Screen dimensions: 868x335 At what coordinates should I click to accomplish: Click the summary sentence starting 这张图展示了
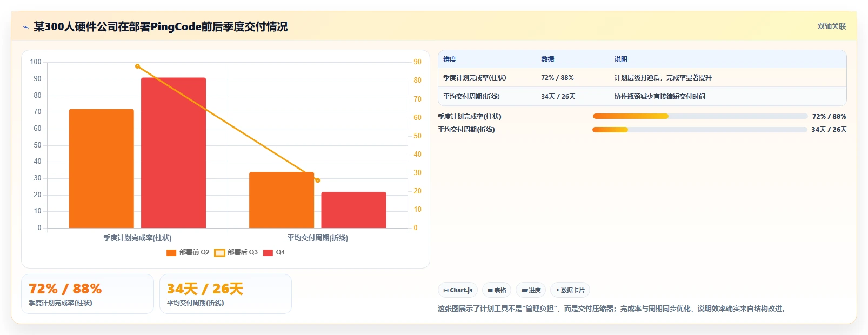pos(613,309)
